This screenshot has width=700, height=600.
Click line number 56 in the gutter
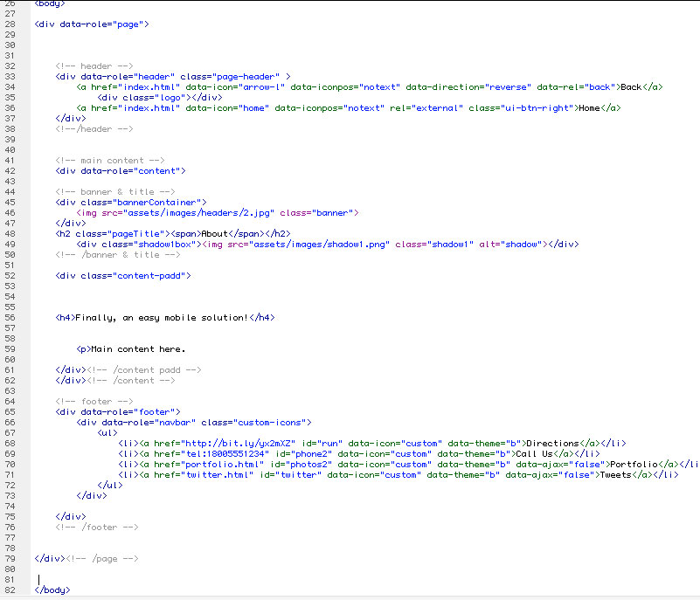(x=10, y=318)
